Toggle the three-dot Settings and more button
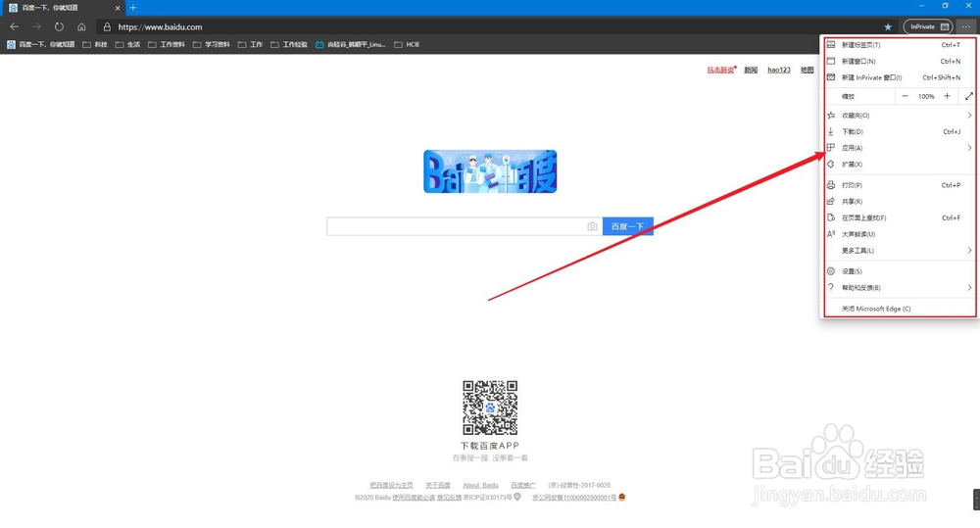The image size is (980, 528). point(966,26)
